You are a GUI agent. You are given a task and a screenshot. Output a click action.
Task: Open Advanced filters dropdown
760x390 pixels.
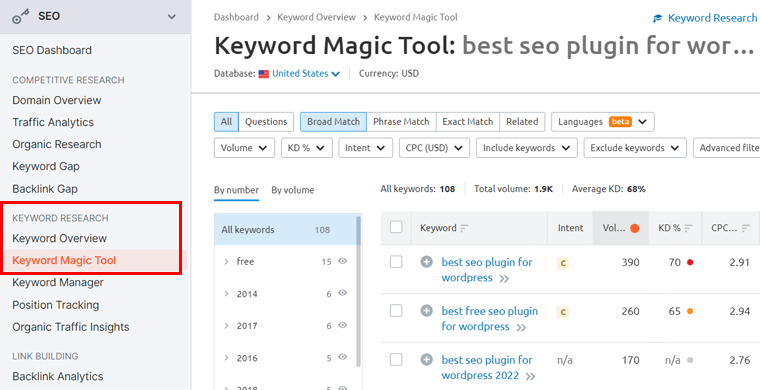727,148
